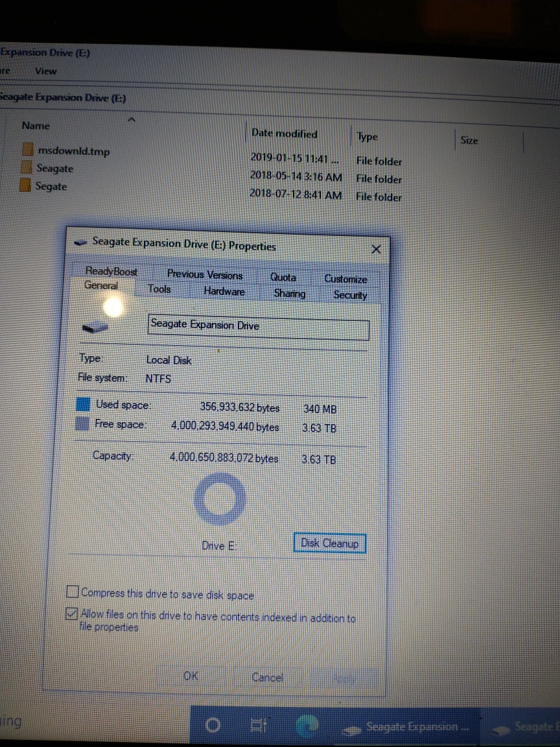The image size is (560, 747).
Task: Click the Local Disk type value
Action: pyautogui.click(x=169, y=360)
